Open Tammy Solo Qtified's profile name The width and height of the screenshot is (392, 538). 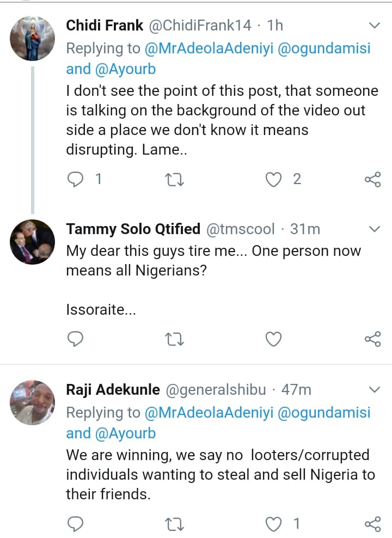pyautogui.click(x=133, y=229)
